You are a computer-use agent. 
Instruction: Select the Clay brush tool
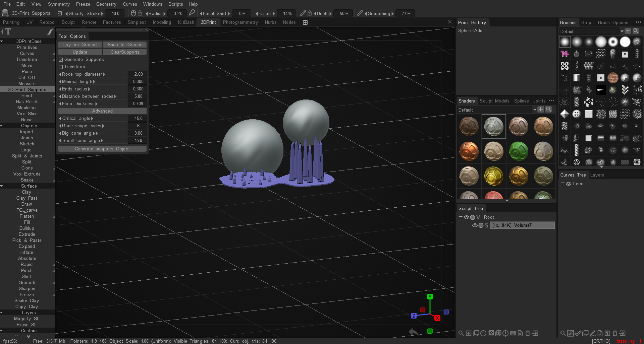pyautogui.click(x=26, y=192)
